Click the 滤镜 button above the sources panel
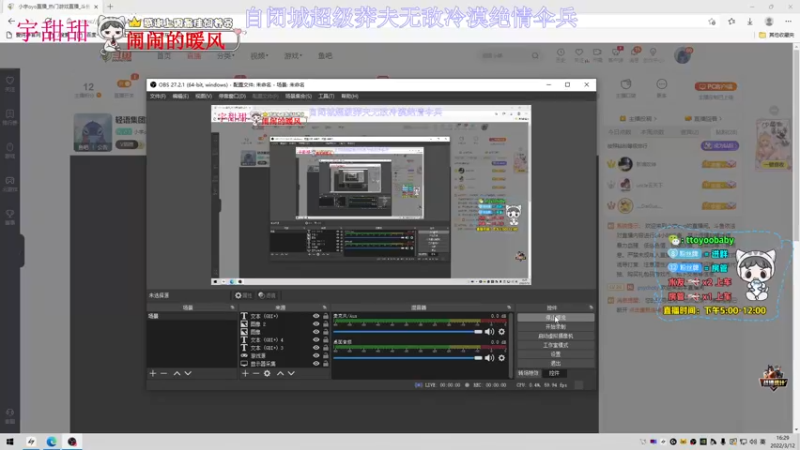This screenshot has width=800, height=450. click(267, 295)
